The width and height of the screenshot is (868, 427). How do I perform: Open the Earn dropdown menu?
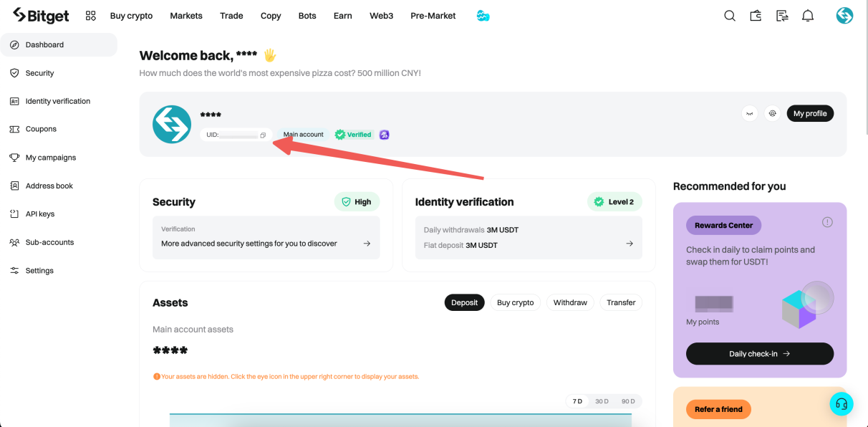click(342, 15)
